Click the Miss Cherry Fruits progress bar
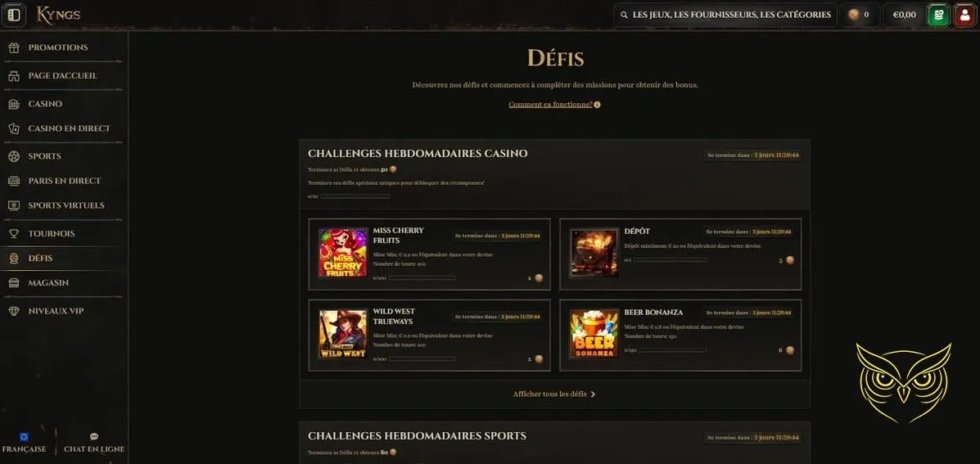Screen dimensions: 980x464 click(422, 278)
